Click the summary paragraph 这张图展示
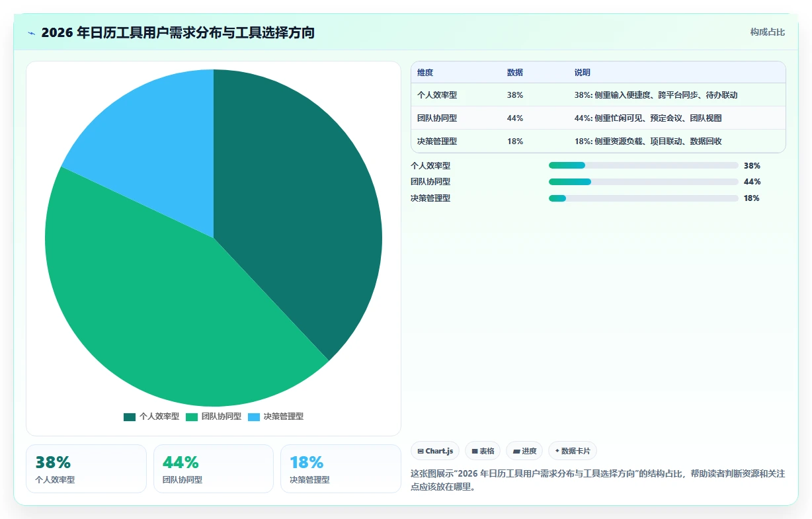Screen dimensions: 812x519 (x=598, y=481)
